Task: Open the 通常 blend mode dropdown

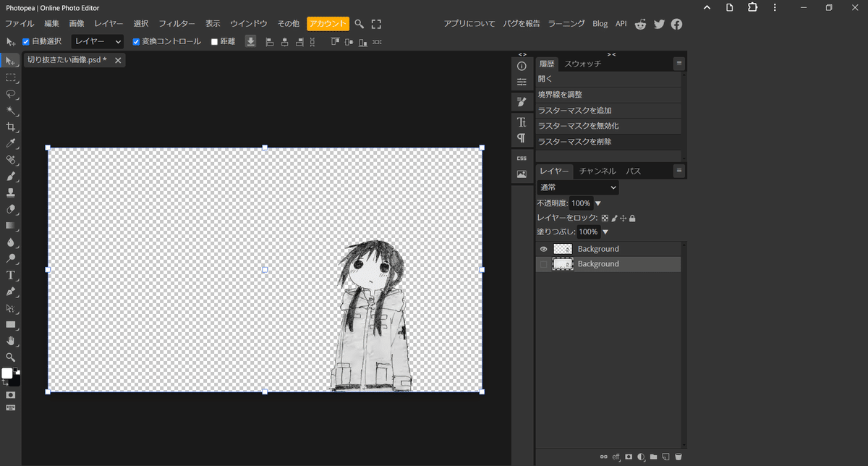Action: tap(578, 187)
